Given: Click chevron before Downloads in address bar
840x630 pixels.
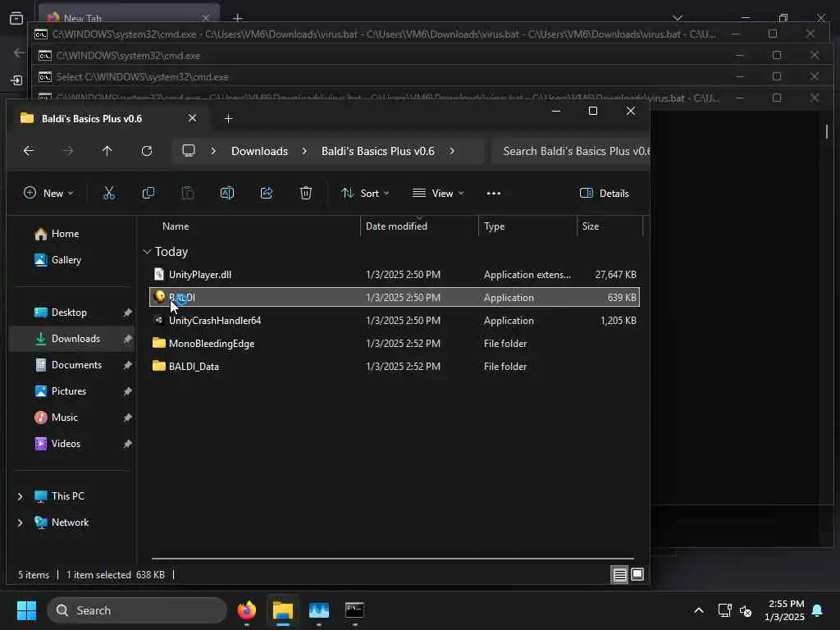Looking at the screenshot, I should (213, 151).
